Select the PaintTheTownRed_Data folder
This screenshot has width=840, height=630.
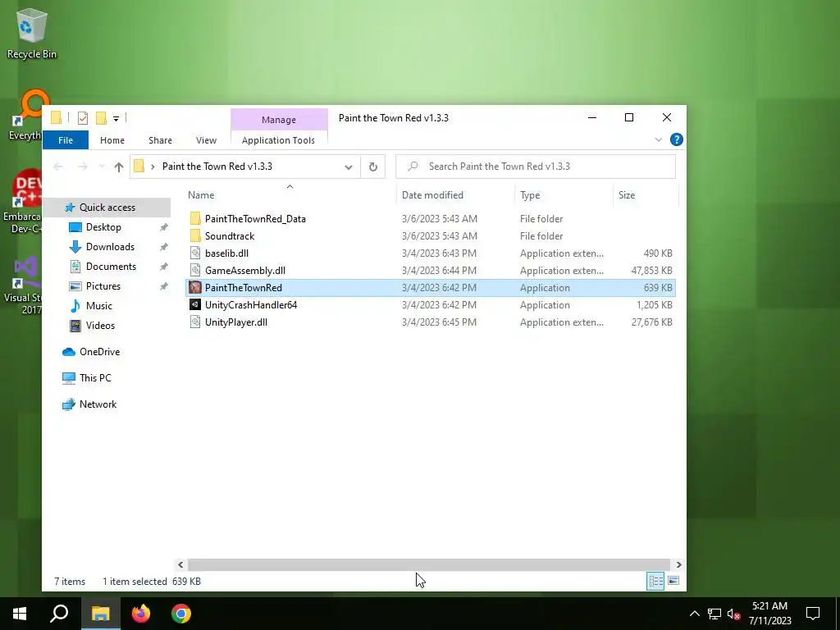tap(255, 218)
